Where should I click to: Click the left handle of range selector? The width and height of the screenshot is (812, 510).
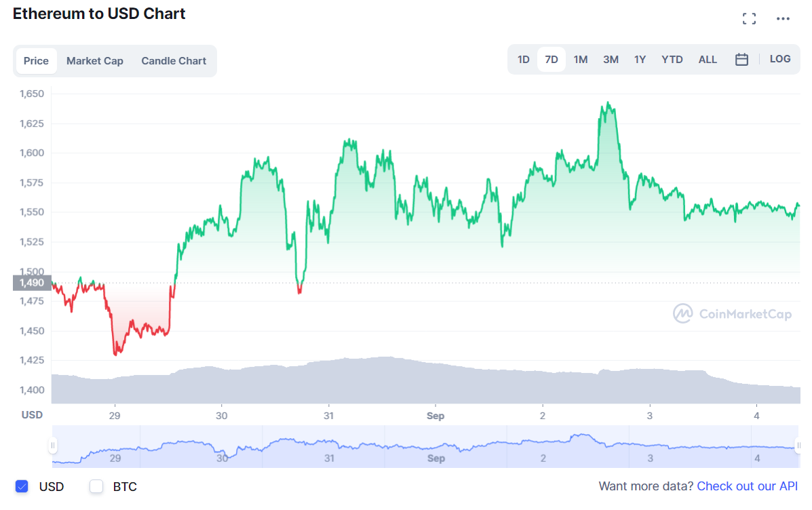[x=53, y=446]
